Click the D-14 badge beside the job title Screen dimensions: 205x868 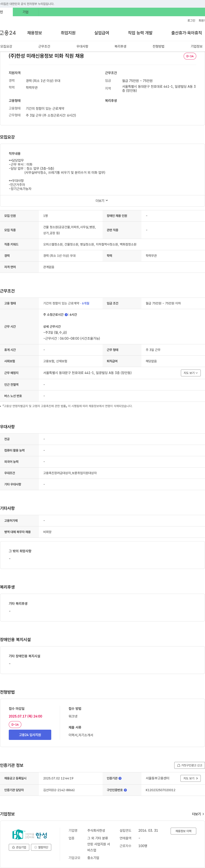[x=190, y=56]
